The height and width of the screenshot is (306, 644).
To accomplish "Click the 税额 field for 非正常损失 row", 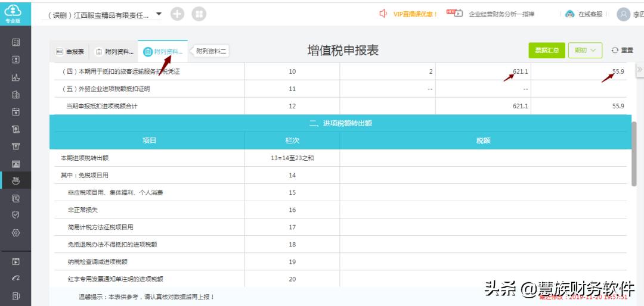I will coord(484,210).
